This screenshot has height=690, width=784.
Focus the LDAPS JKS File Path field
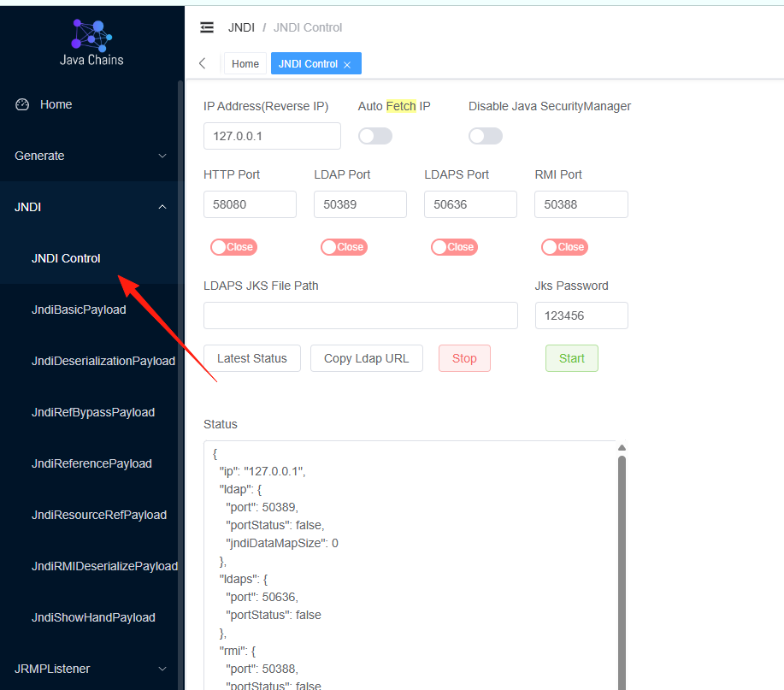(361, 316)
